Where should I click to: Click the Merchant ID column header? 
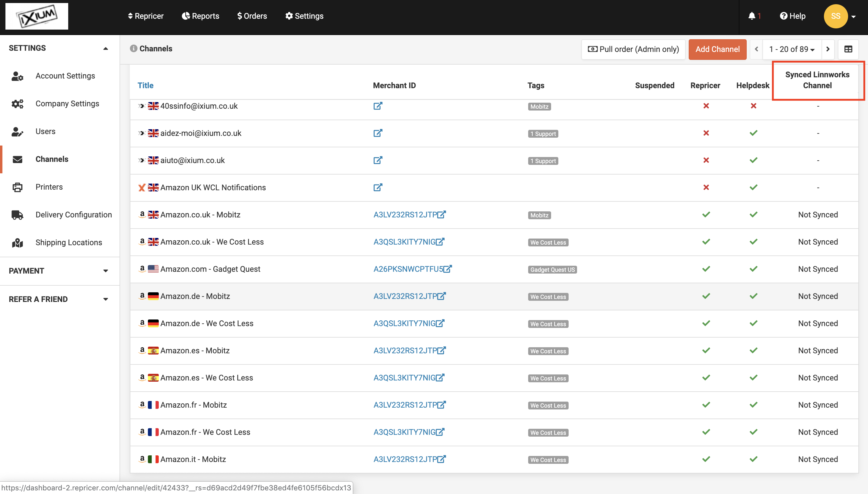click(x=394, y=85)
